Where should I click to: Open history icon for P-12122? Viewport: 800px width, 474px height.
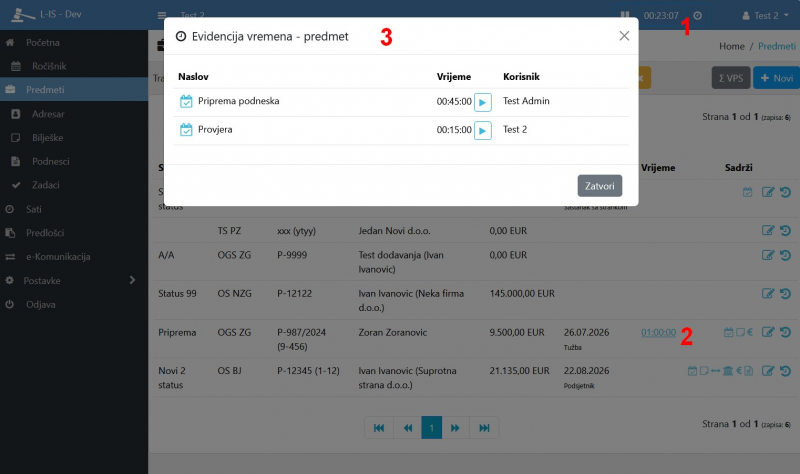(x=786, y=293)
